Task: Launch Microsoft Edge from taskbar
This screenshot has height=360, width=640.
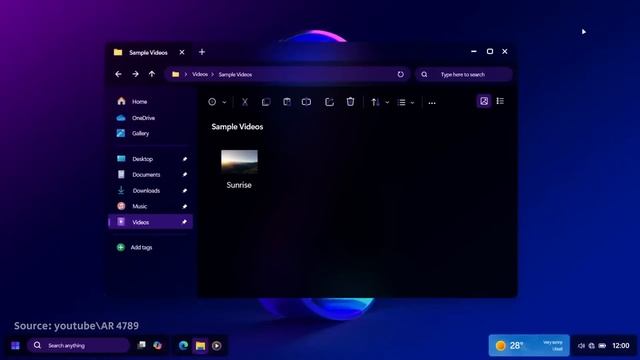Action: point(183,346)
